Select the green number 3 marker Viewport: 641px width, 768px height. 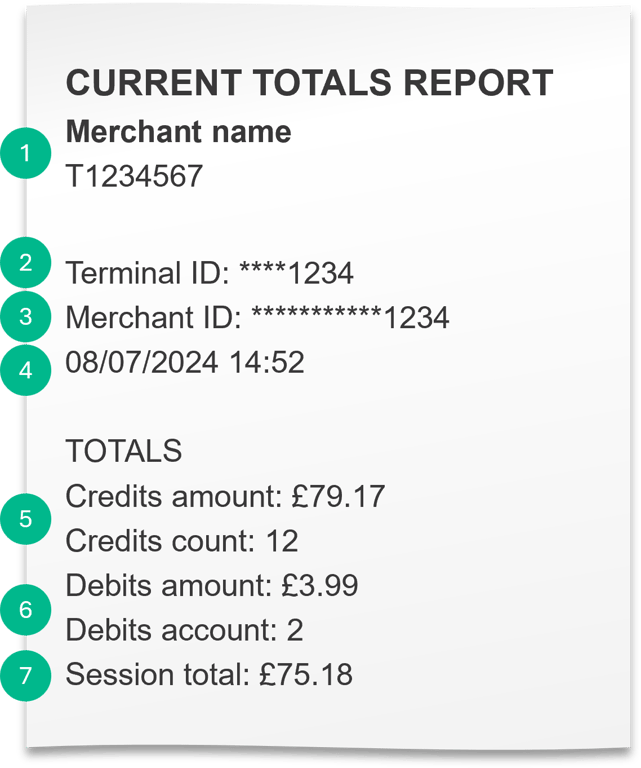click(x=25, y=316)
